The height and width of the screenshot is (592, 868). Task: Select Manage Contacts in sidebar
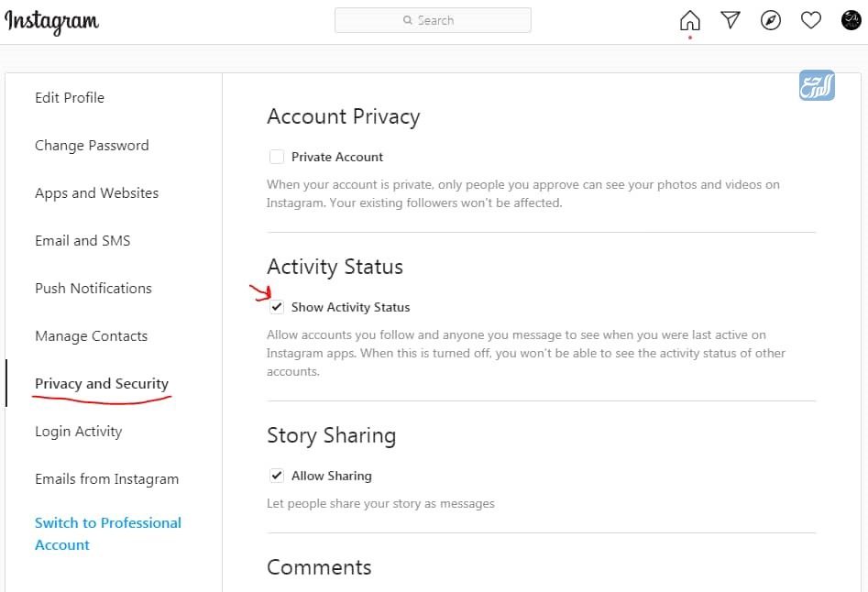pos(92,335)
